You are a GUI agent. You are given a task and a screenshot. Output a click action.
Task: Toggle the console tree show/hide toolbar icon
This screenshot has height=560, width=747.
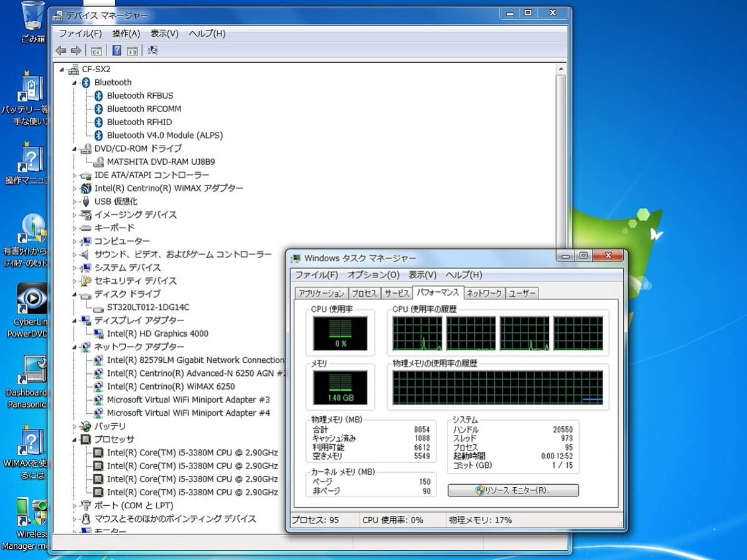tap(96, 50)
